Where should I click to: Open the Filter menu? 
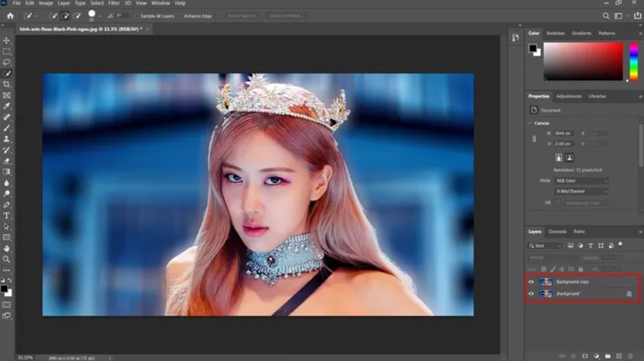pos(114,3)
